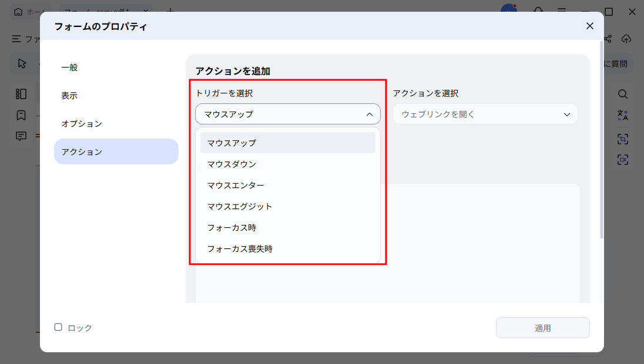Open the page thumbnails panel icon
Image resolution: width=644 pixels, height=364 pixels.
[21, 94]
